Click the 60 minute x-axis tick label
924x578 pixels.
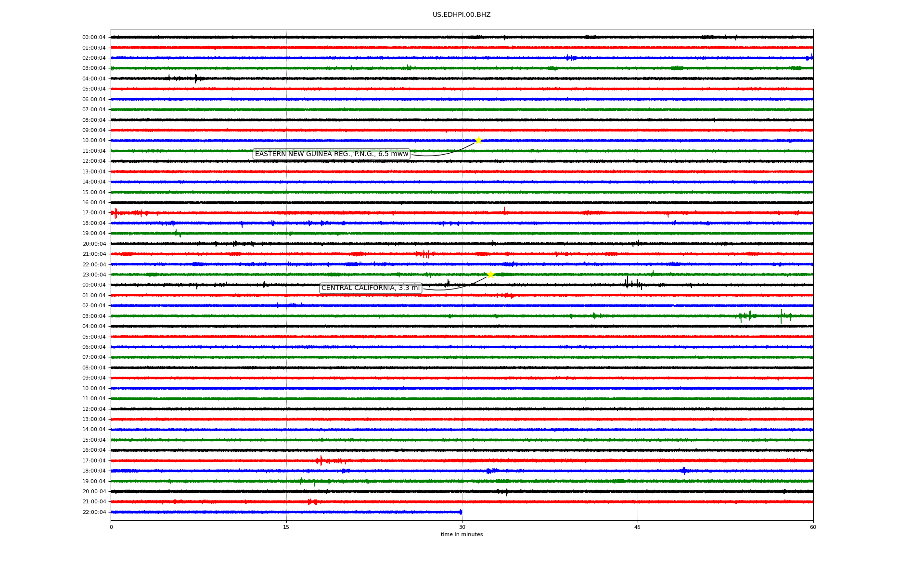[813, 527]
